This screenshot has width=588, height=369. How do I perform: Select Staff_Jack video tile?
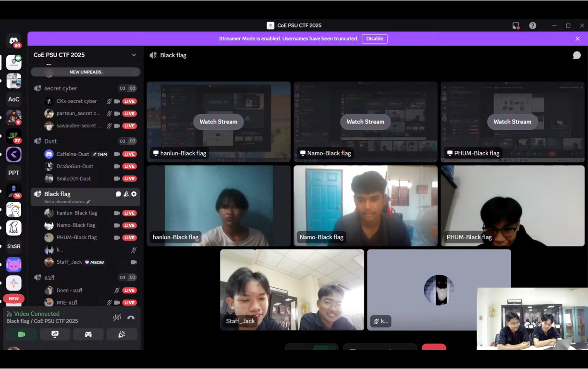(x=292, y=289)
